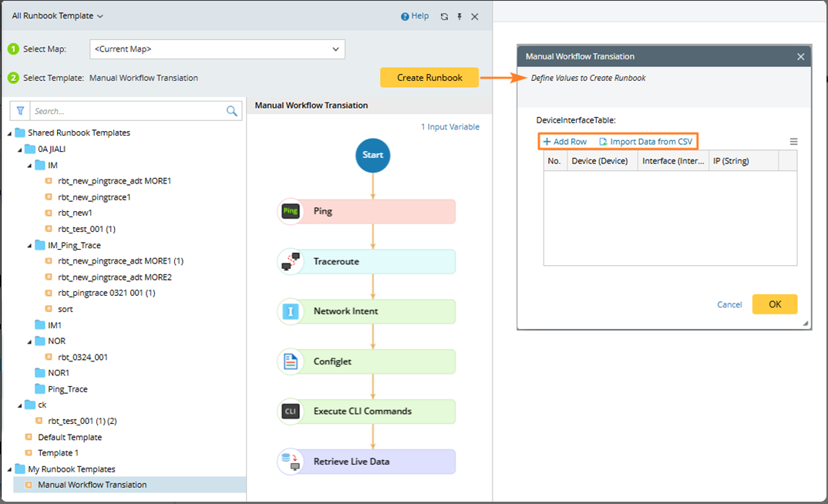828x504 pixels.
Task: Click the Add Row link
Action: [x=565, y=142]
